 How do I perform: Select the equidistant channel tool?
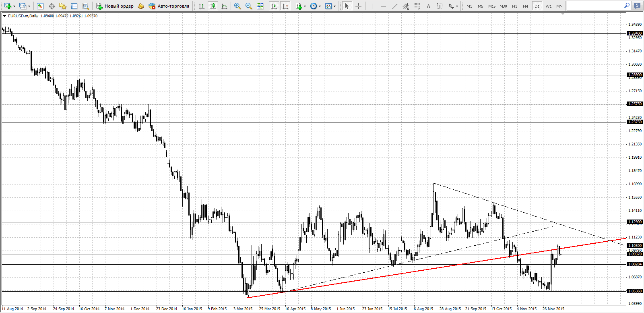(x=406, y=6)
